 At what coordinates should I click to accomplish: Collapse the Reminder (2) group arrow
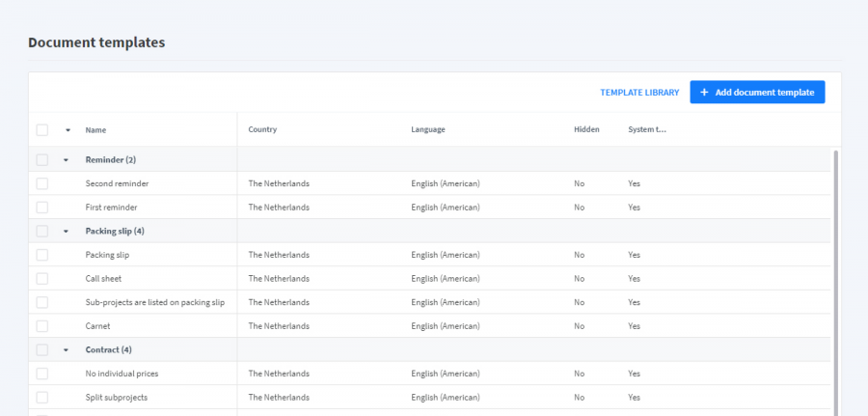click(x=66, y=160)
